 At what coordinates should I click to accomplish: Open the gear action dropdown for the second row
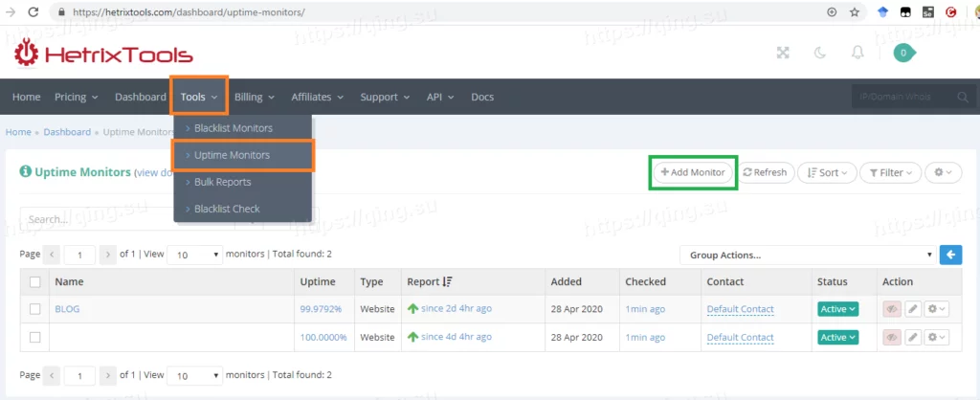[x=937, y=337]
